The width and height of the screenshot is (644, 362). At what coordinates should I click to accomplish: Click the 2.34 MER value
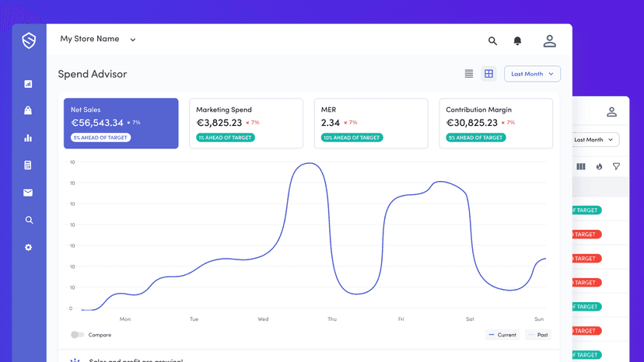(x=331, y=123)
